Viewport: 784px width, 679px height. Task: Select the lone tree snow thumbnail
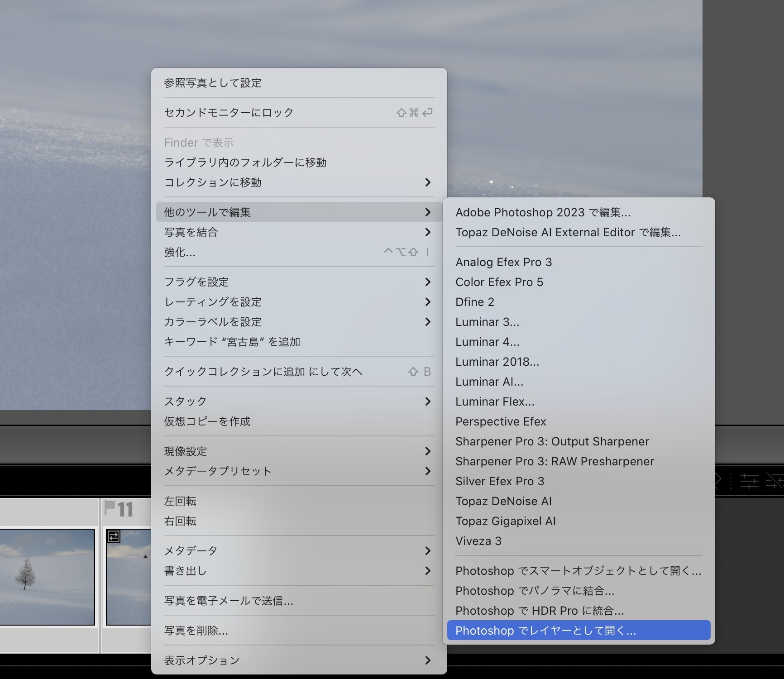click(47, 577)
